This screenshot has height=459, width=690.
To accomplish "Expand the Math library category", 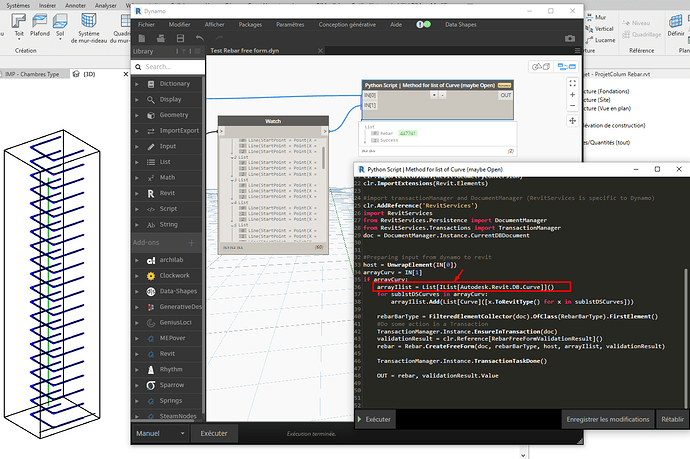I will 137,177.
